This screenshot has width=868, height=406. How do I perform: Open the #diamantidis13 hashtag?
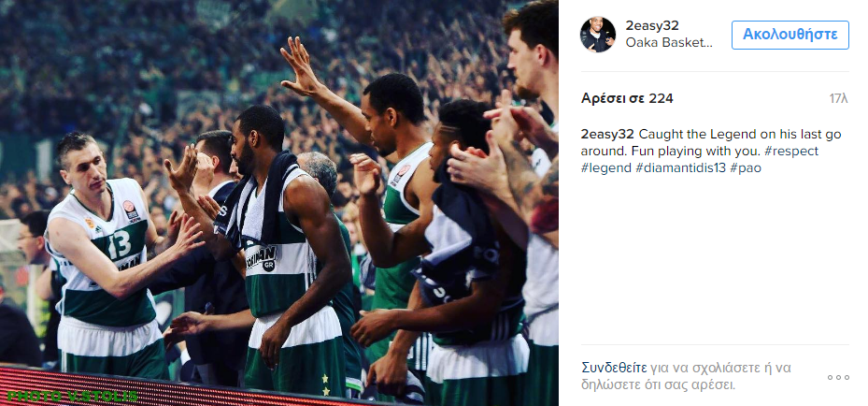tap(680, 167)
